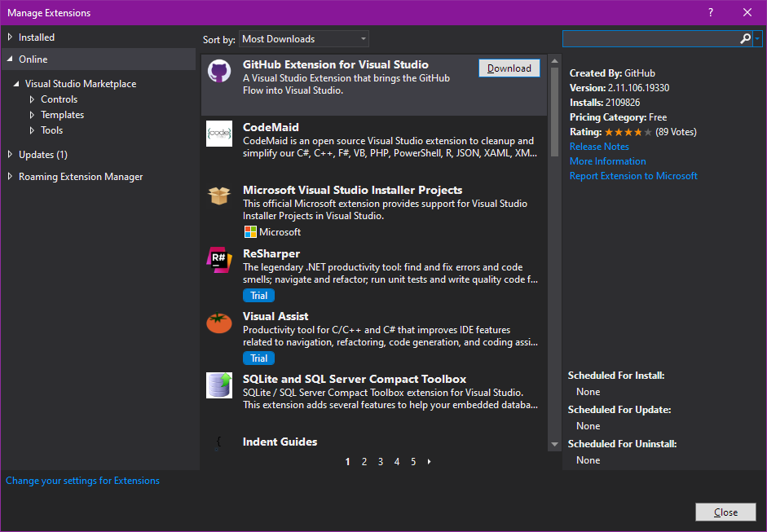Click the Installer Projects box icon
767x532 pixels.
[x=219, y=196]
